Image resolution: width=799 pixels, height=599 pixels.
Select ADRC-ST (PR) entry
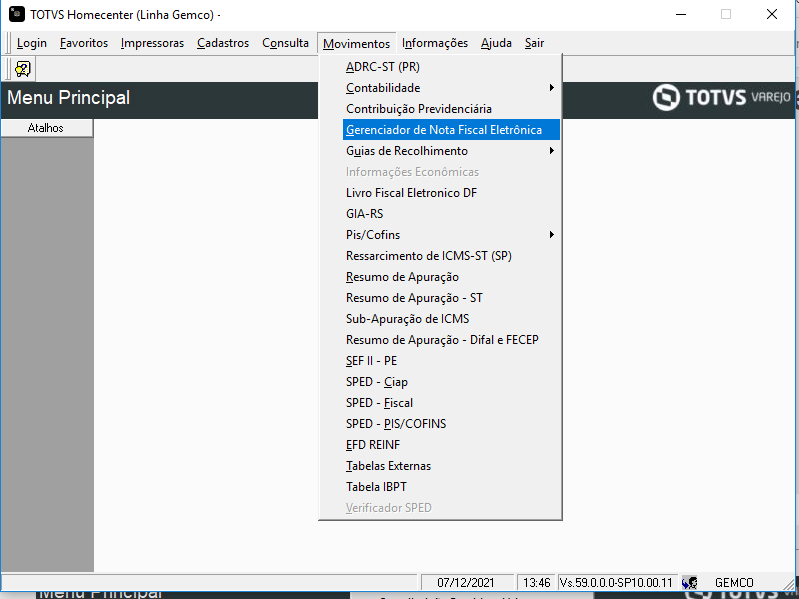click(440, 67)
